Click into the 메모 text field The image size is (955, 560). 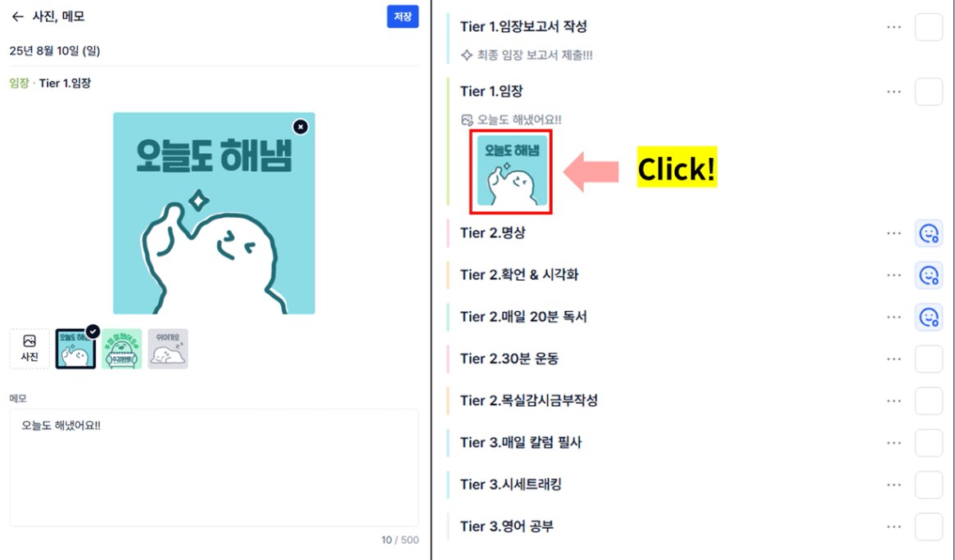(x=214, y=467)
